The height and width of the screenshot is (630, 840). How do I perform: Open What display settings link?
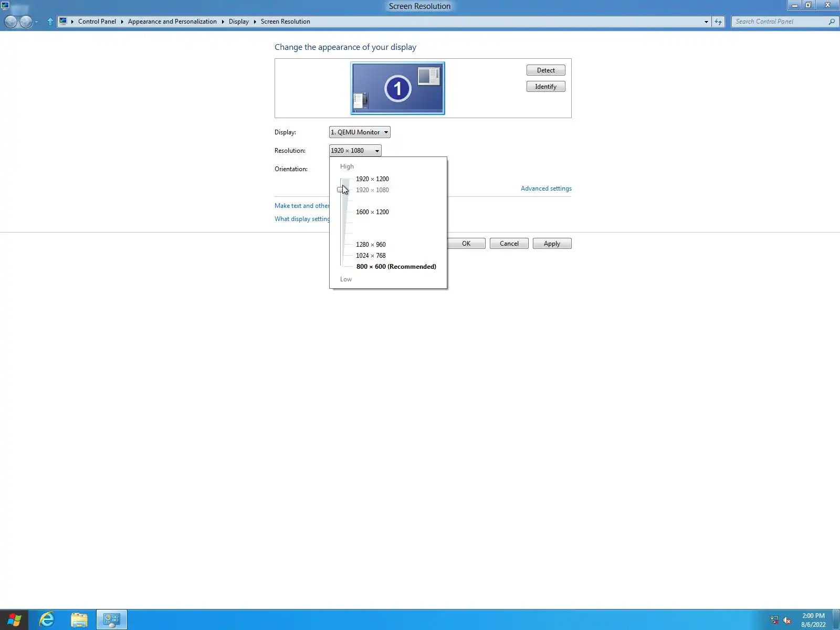point(302,219)
